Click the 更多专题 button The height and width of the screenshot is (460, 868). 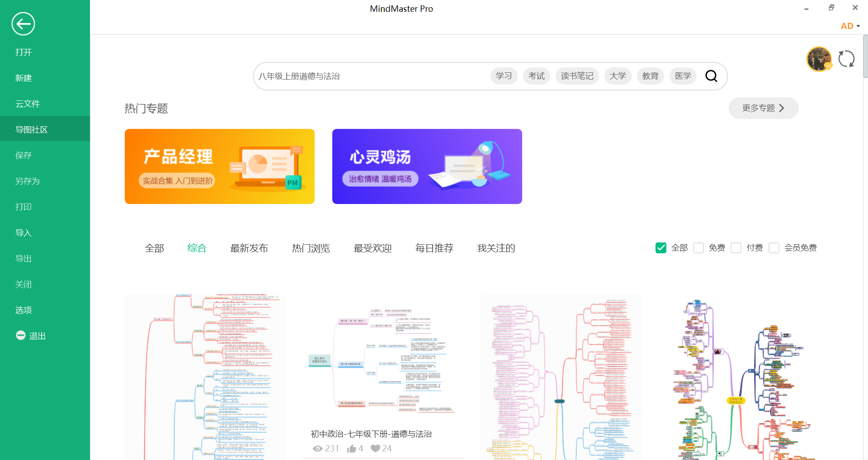click(x=764, y=108)
